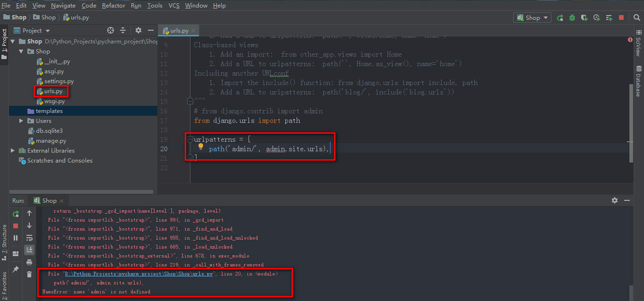Open the Refactor menu

tap(113, 5)
